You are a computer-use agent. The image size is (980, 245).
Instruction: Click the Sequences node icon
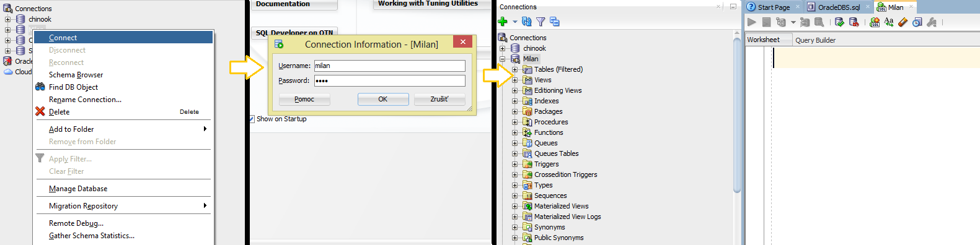click(x=528, y=196)
